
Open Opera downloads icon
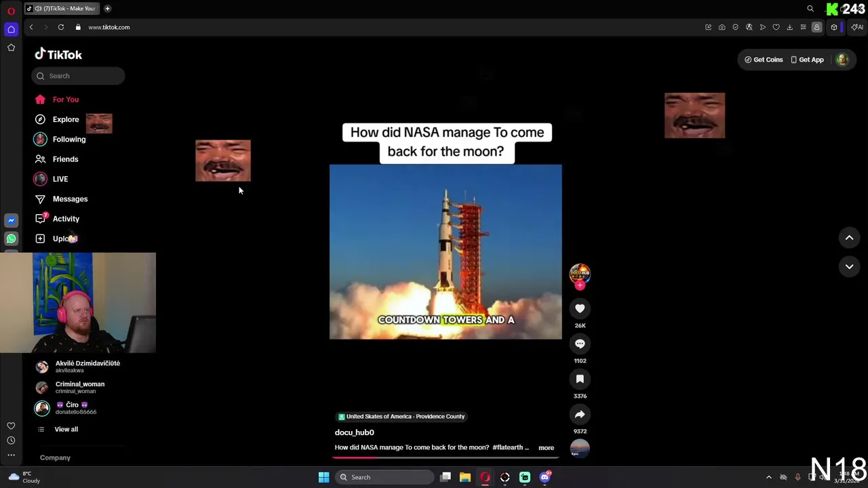[789, 27]
